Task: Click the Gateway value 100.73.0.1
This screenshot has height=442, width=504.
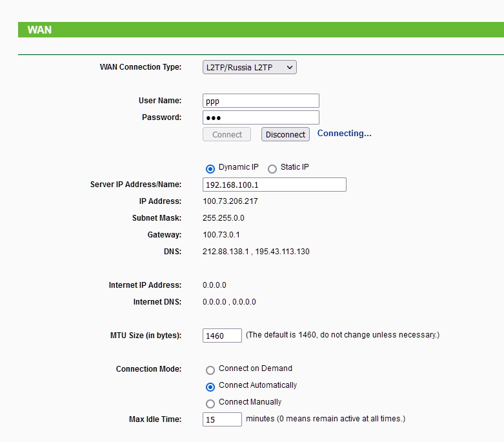Action: [221, 235]
